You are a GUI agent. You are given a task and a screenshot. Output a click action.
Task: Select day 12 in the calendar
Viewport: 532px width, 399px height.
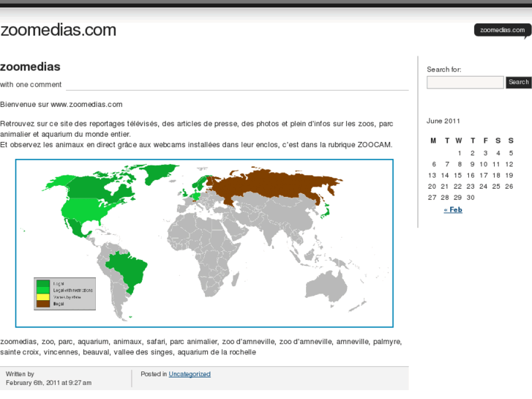tap(509, 164)
